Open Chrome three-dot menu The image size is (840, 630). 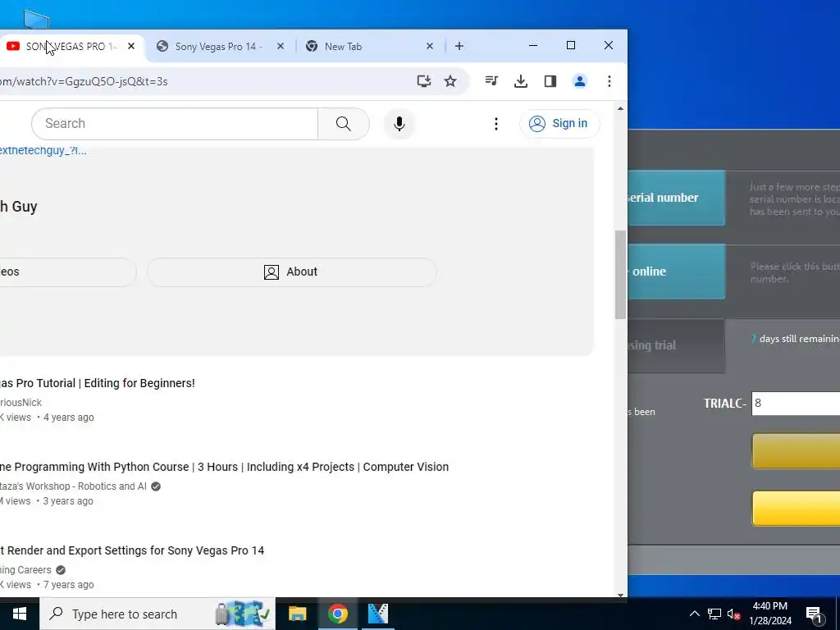[x=609, y=81]
